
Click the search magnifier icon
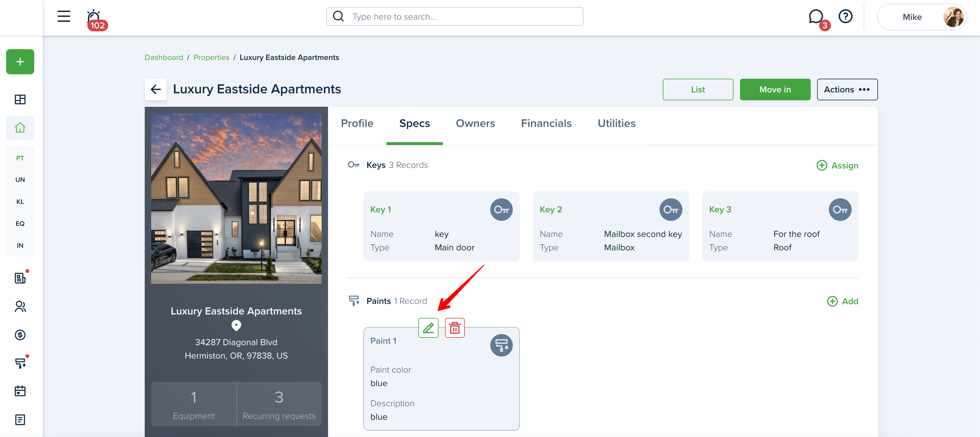point(338,16)
